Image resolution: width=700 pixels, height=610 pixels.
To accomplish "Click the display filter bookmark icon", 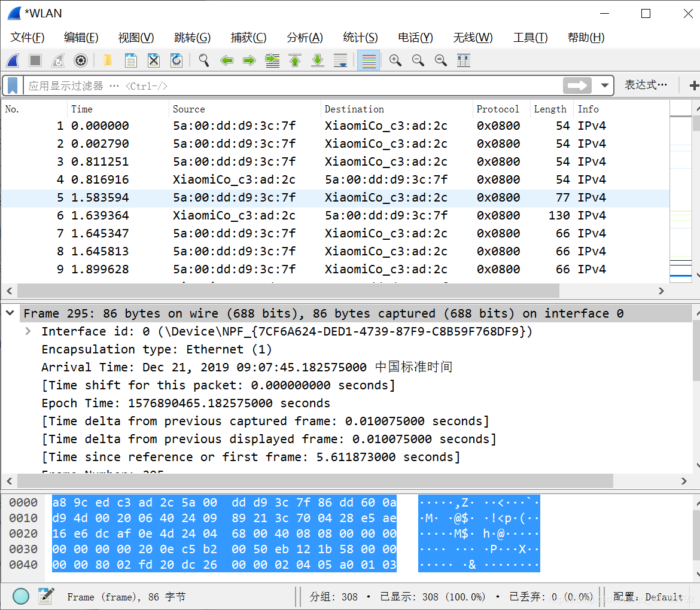I will 13,86.
